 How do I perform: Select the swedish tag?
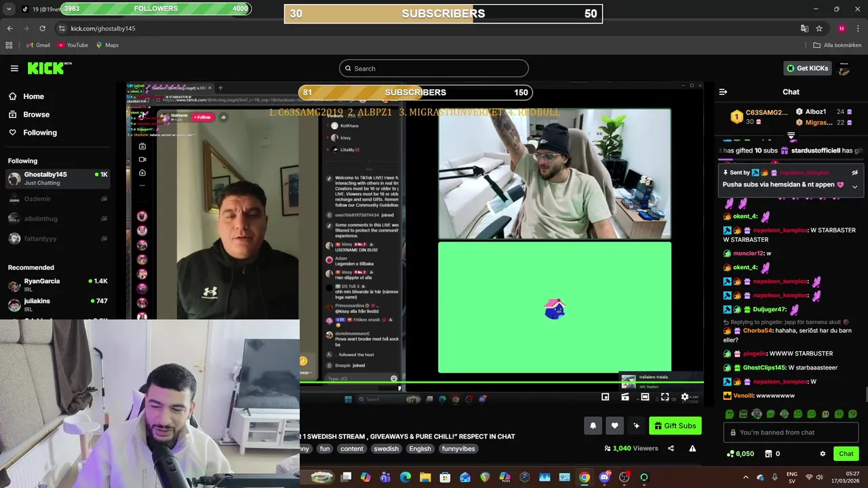387,449
